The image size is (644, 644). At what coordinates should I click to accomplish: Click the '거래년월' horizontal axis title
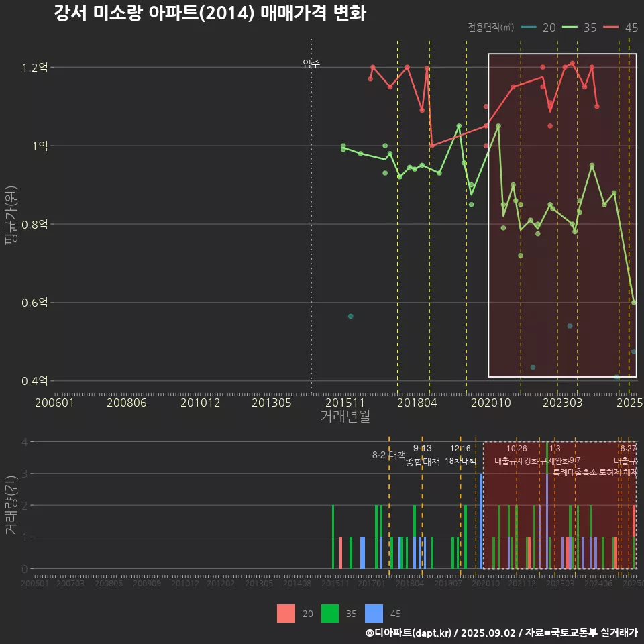point(345,416)
